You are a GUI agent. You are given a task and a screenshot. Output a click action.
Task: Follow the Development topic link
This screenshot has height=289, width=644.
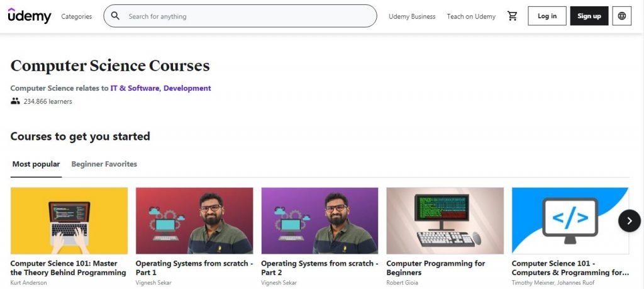187,88
